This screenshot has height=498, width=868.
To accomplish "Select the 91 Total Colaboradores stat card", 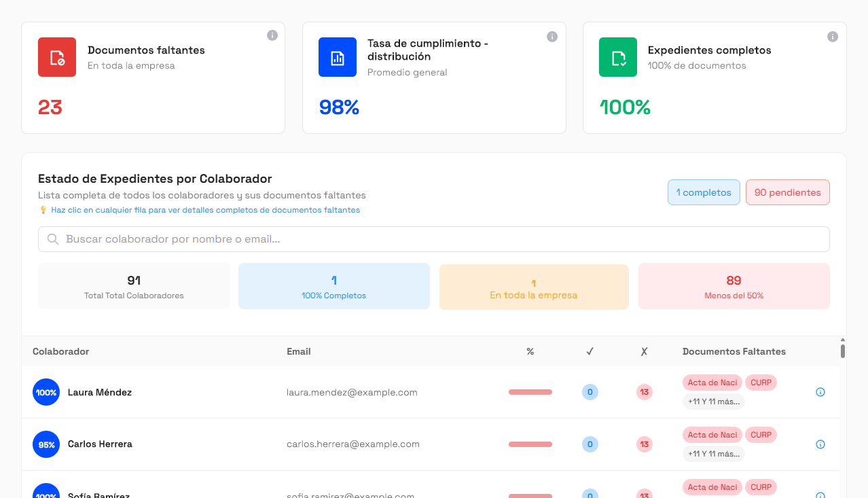I will coord(134,286).
